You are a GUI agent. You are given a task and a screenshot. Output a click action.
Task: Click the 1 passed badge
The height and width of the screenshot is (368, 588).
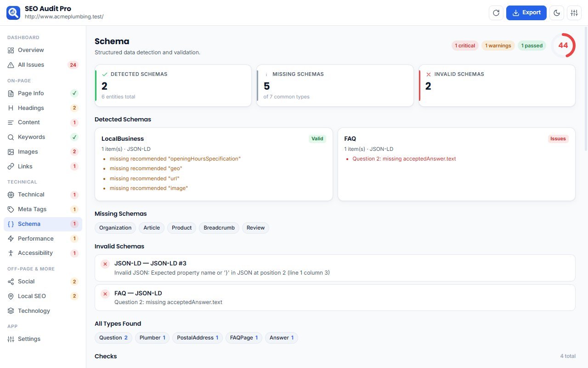pyautogui.click(x=531, y=46)
